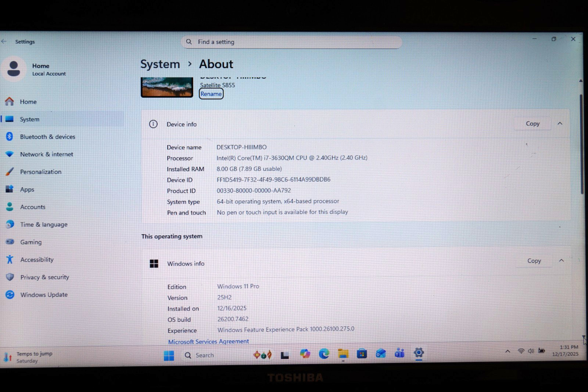The image size is (588, 392).
Task: Click the Satellite S855 model text
Action: 218,85
